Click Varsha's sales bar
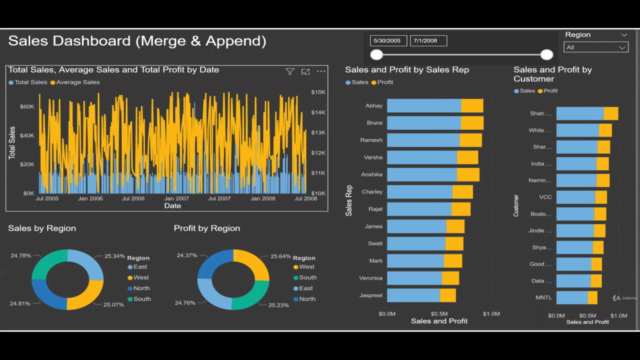Viewport: 640px width, 360px height. coord(422,158)
